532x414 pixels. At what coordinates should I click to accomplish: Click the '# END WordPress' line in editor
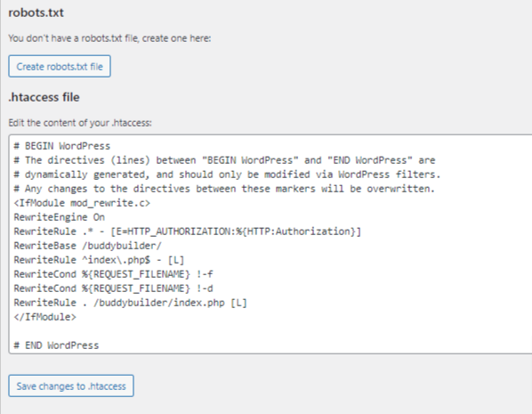click(x=56, y=345)
